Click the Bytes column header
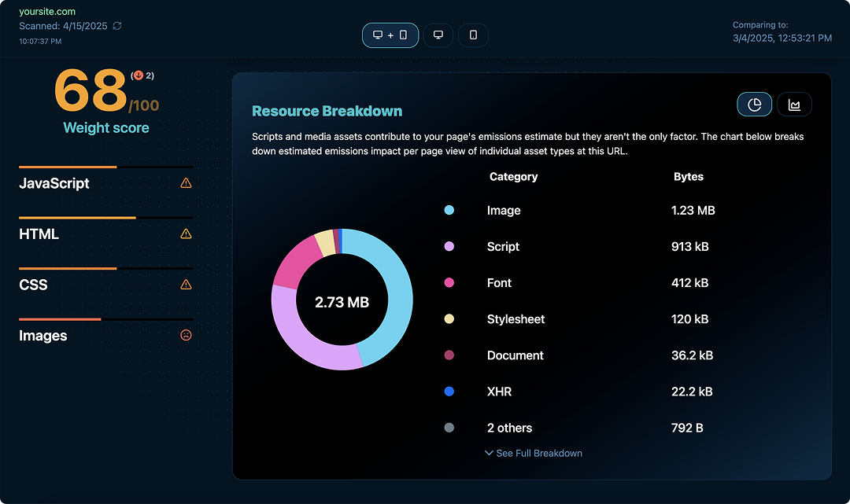 tap(689, 176)
